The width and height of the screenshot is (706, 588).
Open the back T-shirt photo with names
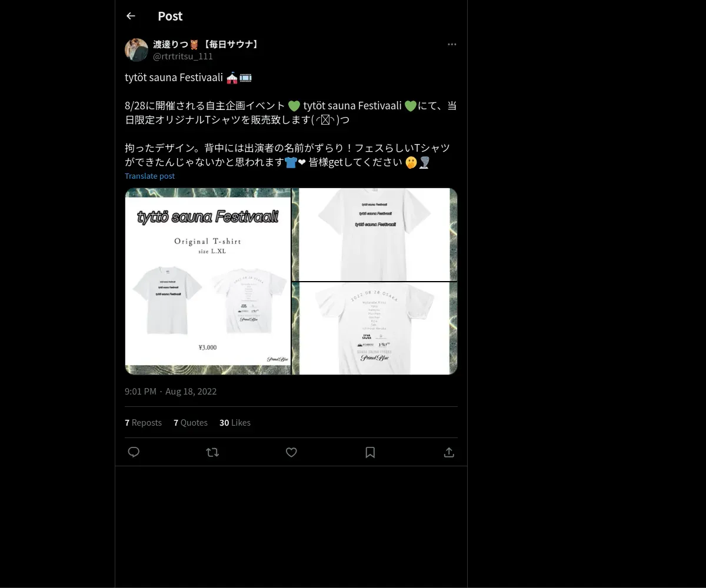pyautogui.click(x=375, y=328)
